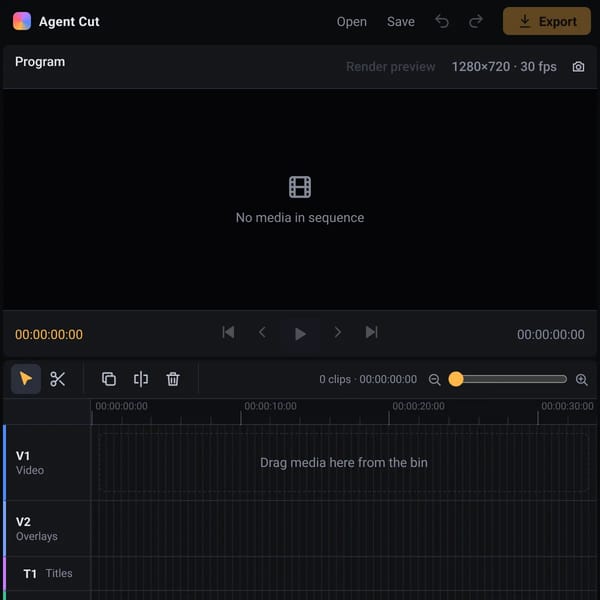
Task: Click the total duration timecode at right
Action: pos(550,334)
